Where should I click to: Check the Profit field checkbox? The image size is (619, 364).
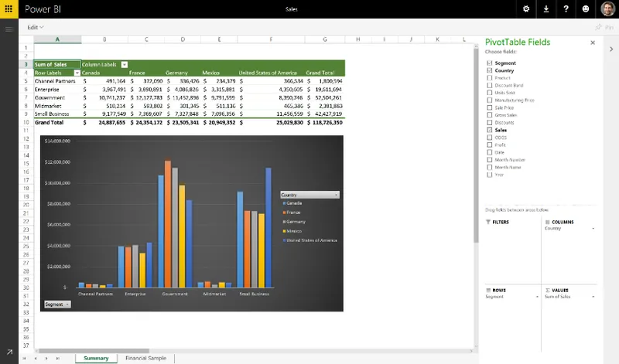[x=490, y=145]
